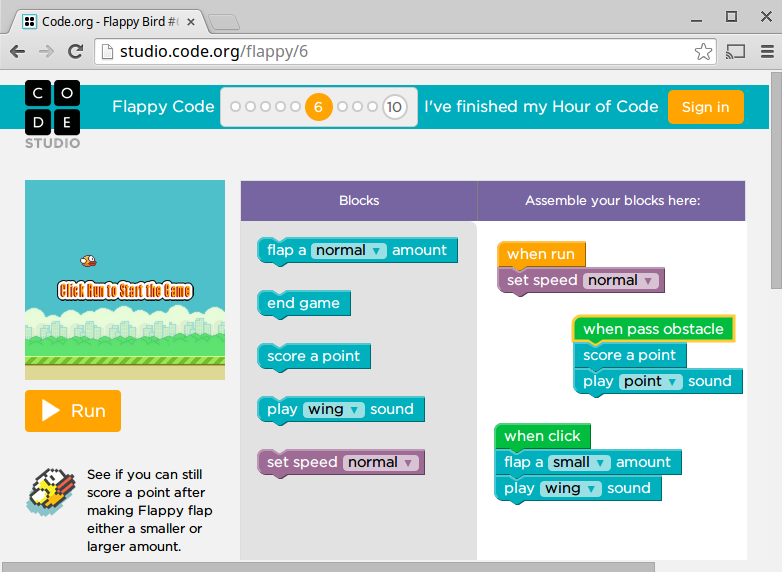This screenshot has height=572, width=782.
Task: Click I've finished my Hour of Code
Action: tap(541, 106)
